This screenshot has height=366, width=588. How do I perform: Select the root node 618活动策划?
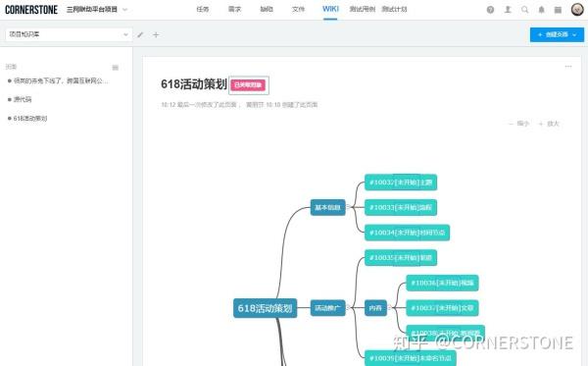click(x=266, y=308)
